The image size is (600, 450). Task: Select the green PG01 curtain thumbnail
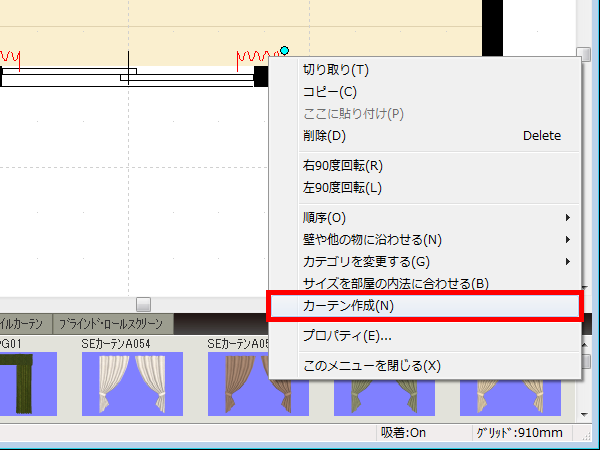pos(18,383)
